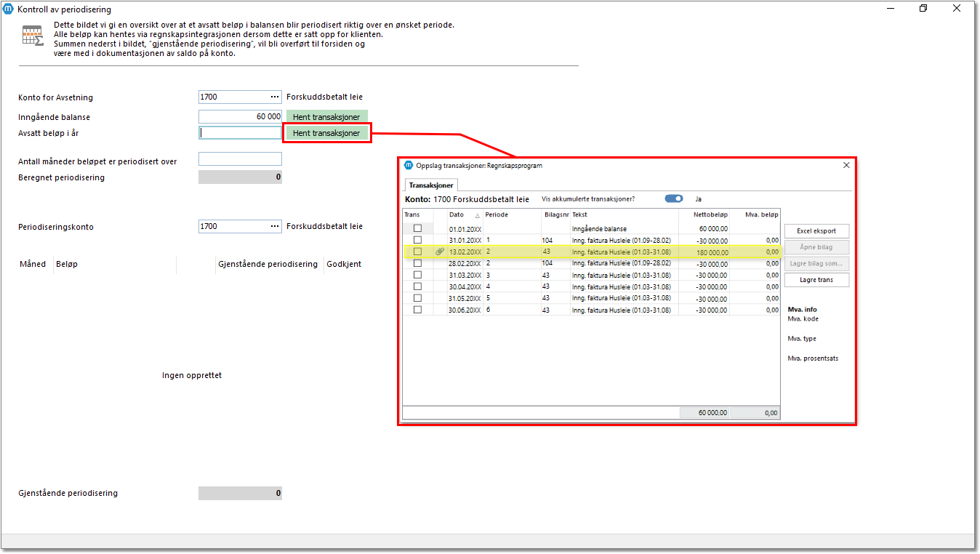The height and width of the screenshot is (554, 980).
Task: Select the 01.01.20XX date cell
Action: click(x=465, y=228)
